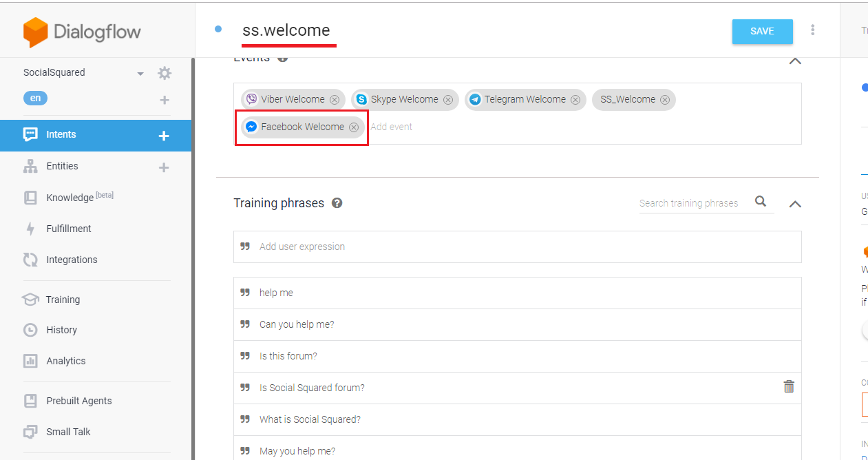868x460 pixels.
Task: Click help icon next to Training phrases
Action: point(337,203)
